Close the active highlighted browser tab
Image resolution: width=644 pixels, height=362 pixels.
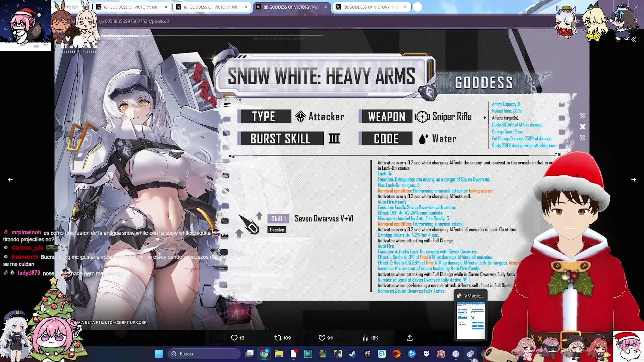click(325, 7)
